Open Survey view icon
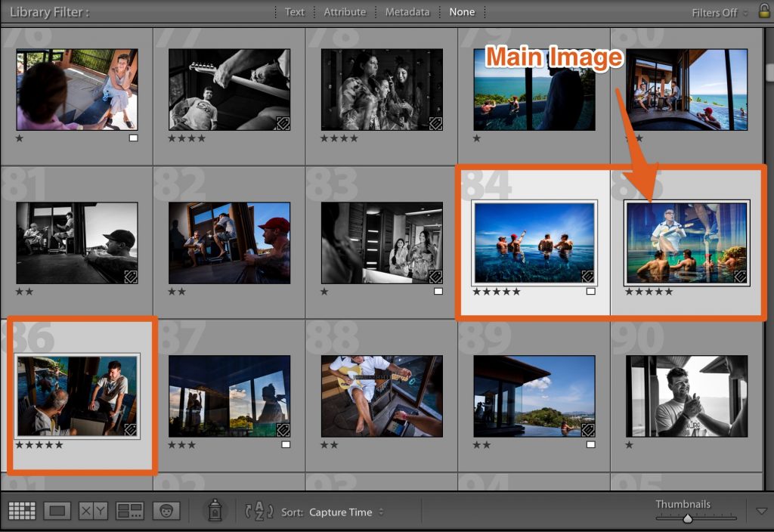This screenshot has width=774, height=532. 130,511
